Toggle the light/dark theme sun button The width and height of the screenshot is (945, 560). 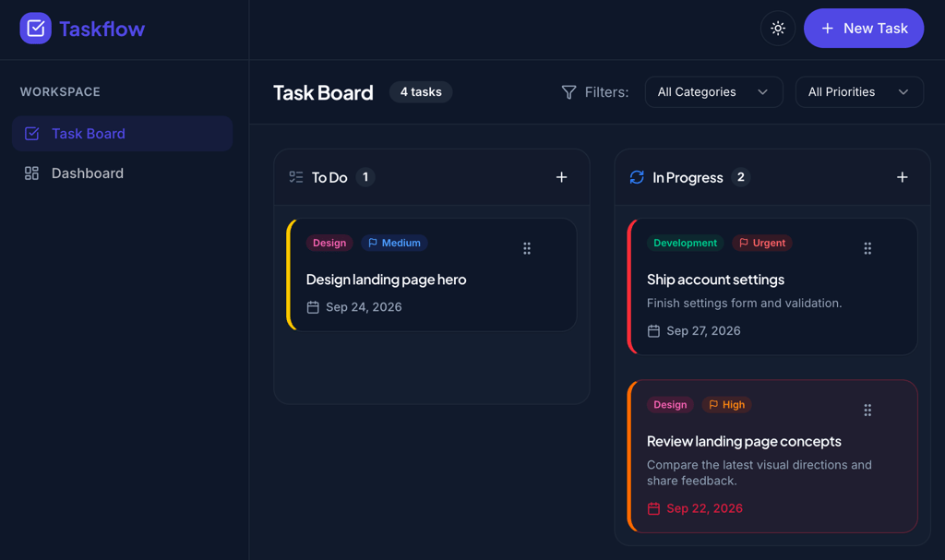coord(777,29)
